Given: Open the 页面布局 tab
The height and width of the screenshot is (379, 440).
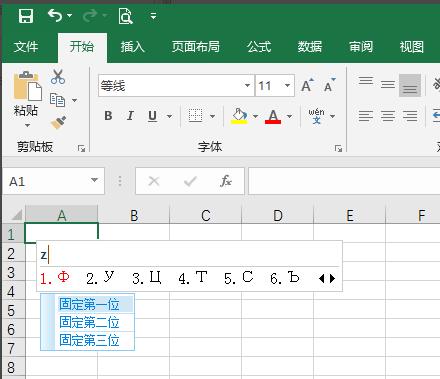Looking at the screenshot, I should (196, 47).
